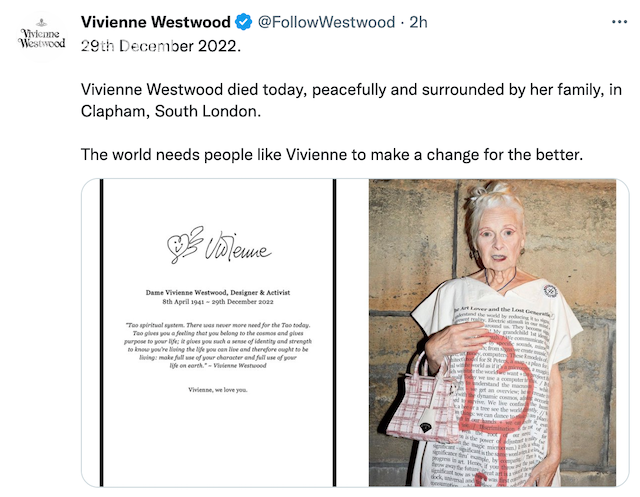Click the "29th December 2022." line of the tweet

161,46
